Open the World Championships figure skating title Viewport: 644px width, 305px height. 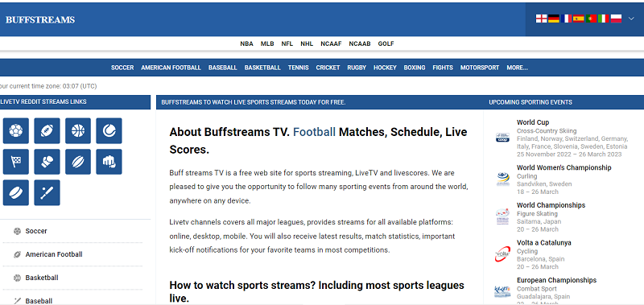click(x=551, y=205)
